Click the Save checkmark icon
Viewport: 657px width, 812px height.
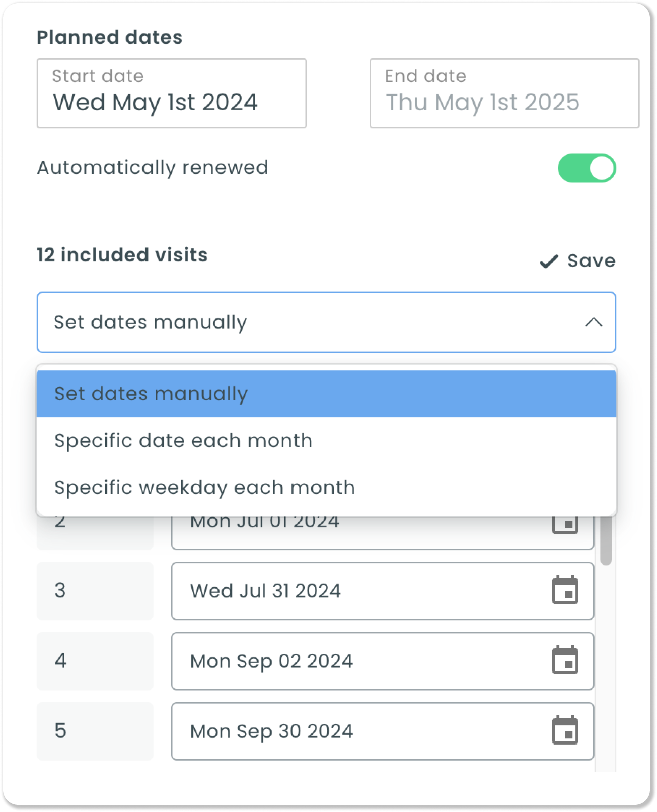coord(549,261)
